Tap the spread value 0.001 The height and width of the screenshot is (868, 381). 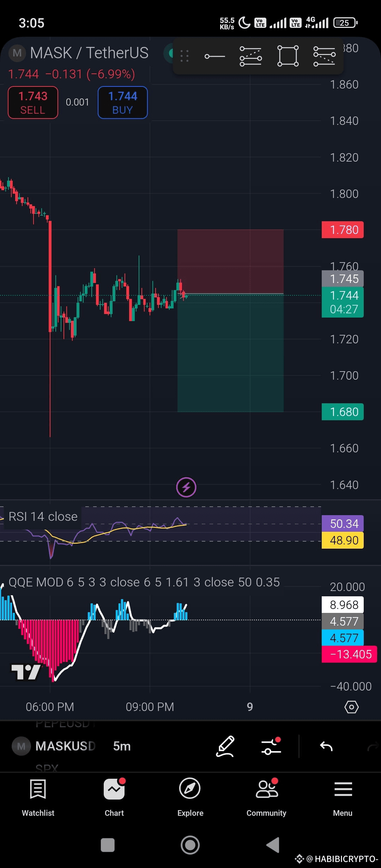pos(78,102)
